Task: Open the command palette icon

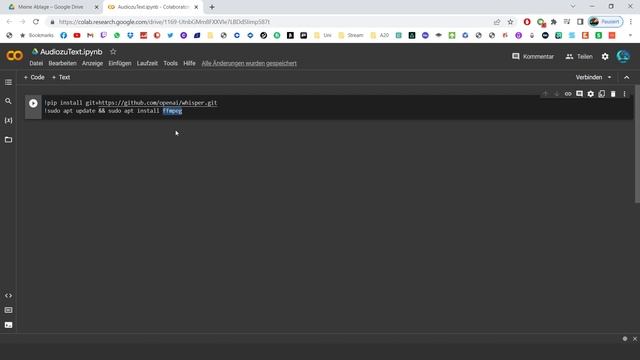Action: coord(8,310)
